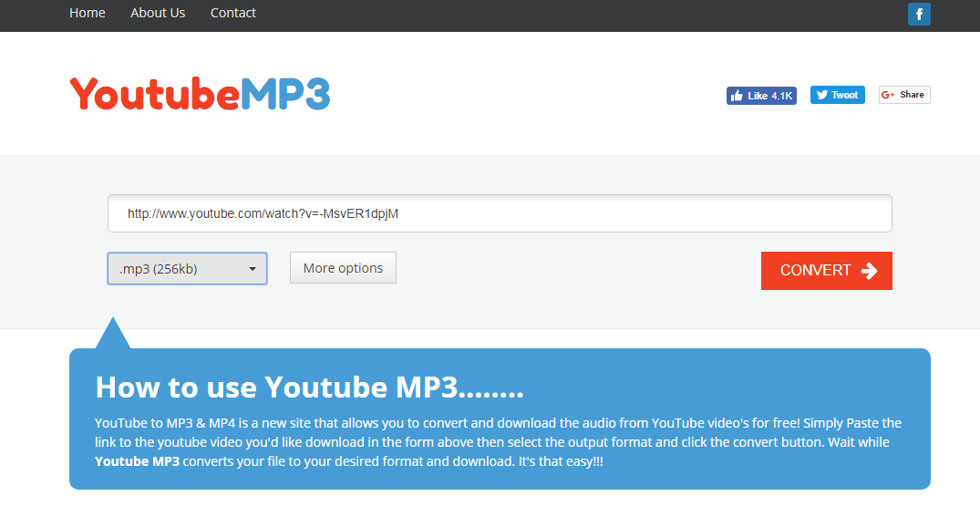The height and width of the screenshot is (517, 980).
Task: Click the YoutubeMP3 logo
Action: [x=200, y=94]
